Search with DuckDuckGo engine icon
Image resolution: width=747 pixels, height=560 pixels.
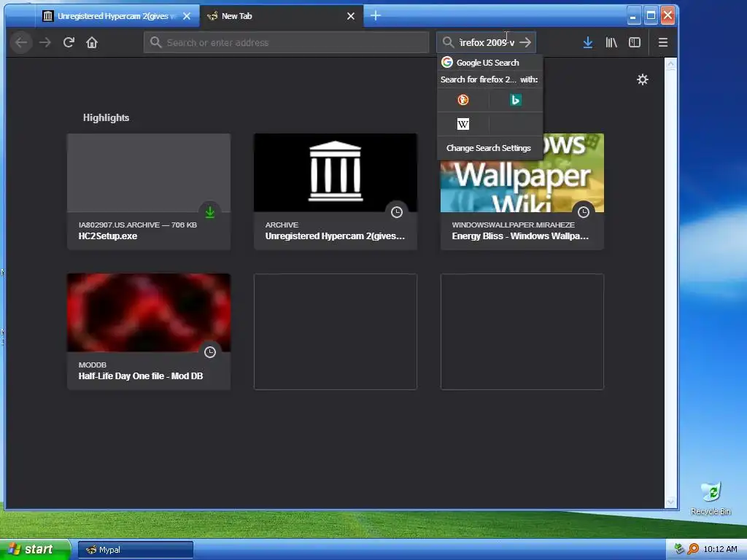click(463, 100)
